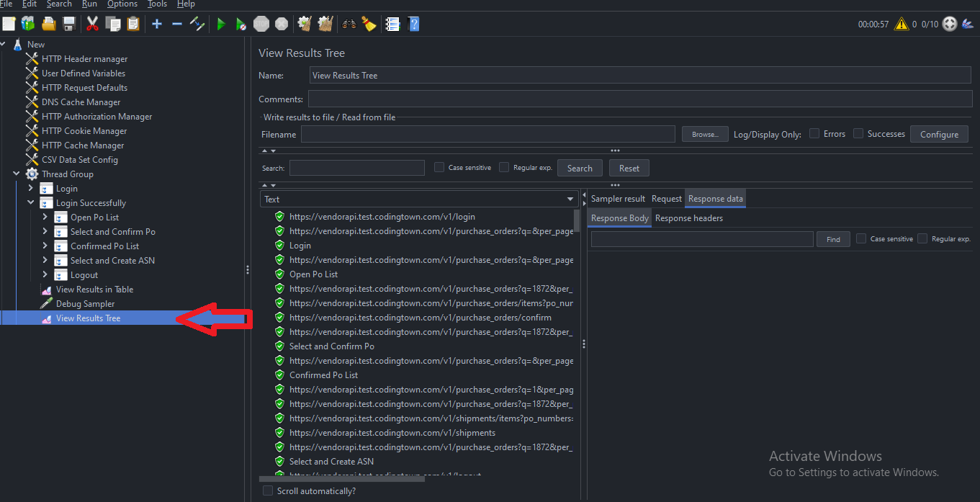Screen dimensions: 980x502
Task: Open the Function Helper list icon
Action: [392, 24]
